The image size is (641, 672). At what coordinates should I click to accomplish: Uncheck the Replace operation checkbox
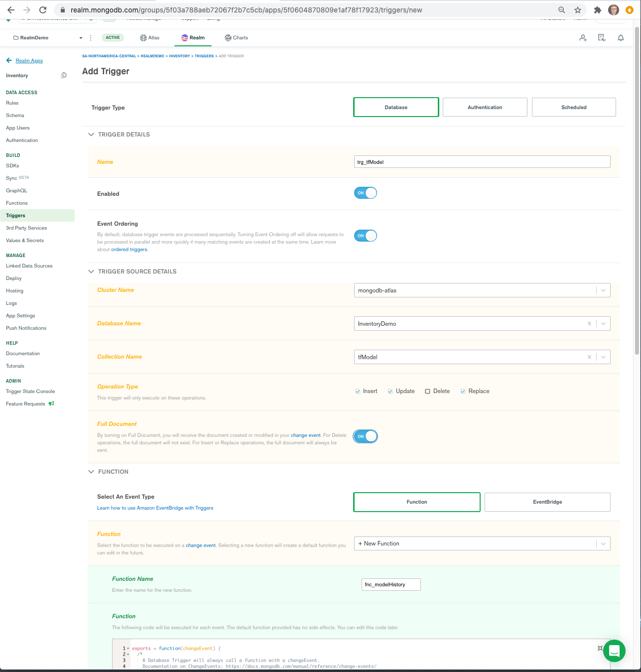point(463,392)
